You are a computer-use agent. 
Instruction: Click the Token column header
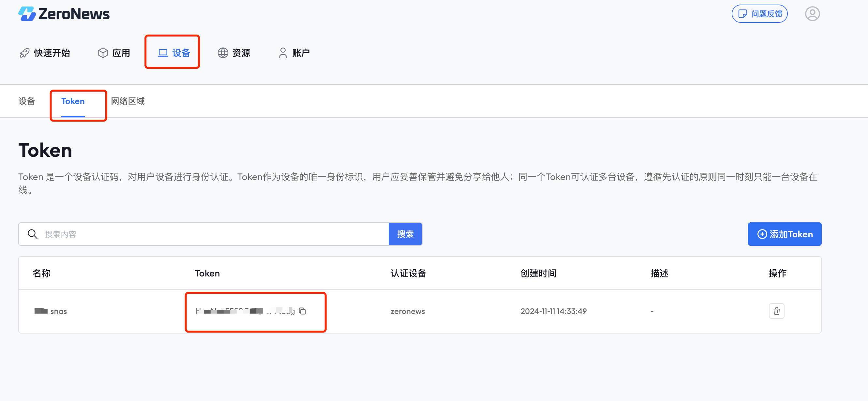coord(207,273)
